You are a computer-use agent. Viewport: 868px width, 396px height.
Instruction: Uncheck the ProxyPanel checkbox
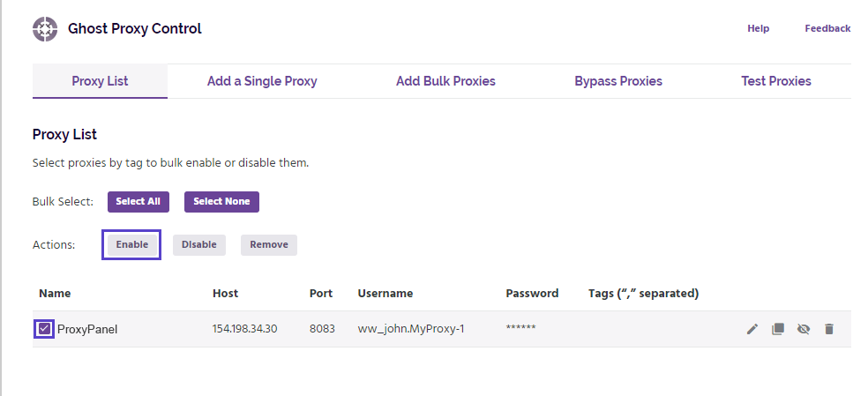[44, 329]
